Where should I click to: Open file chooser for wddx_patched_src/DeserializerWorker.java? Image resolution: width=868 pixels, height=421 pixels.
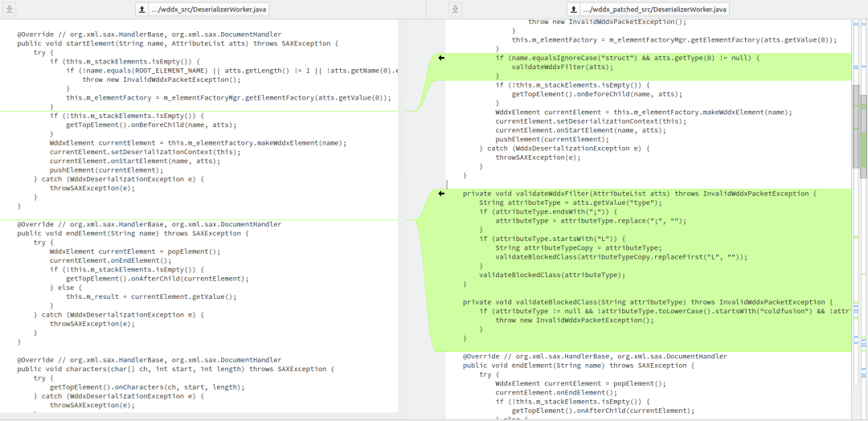click(648, 9)
